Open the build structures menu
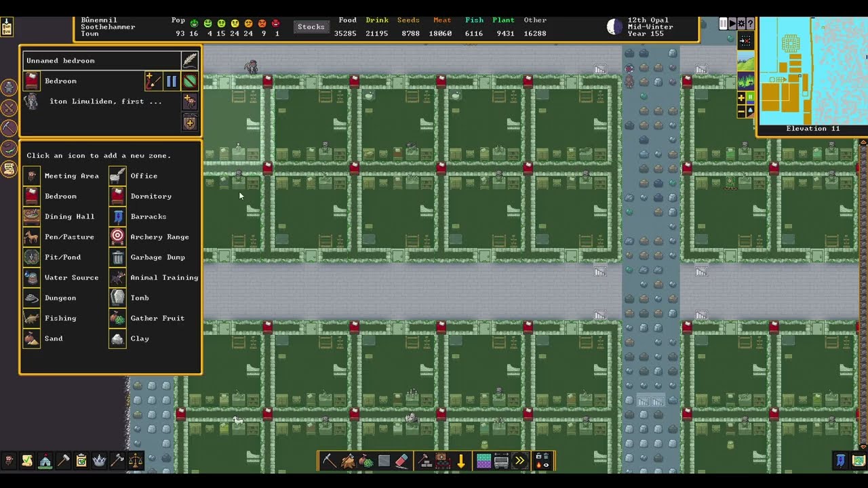This screenshot has width=868, height=488. (x=425, y=461)
